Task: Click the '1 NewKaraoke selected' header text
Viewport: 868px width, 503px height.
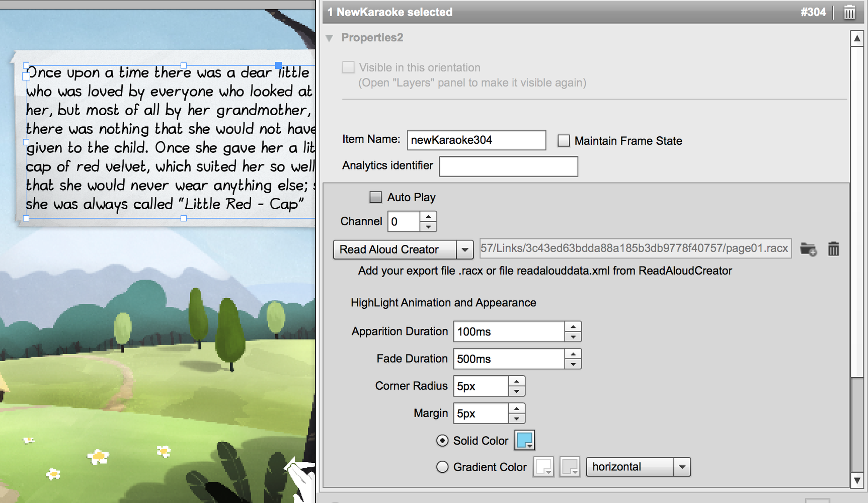Action: pyautogui.click(x=390, y=12)
